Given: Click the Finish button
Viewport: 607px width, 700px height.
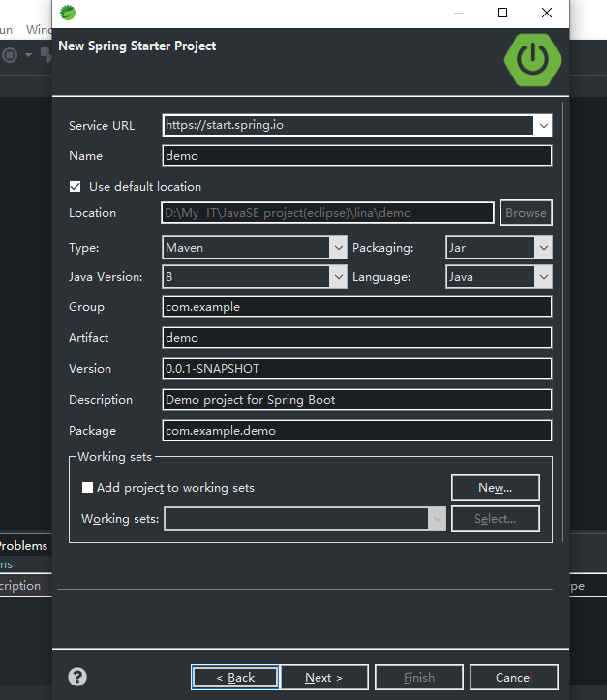Looking at the screenshot, I should [419, 677].
